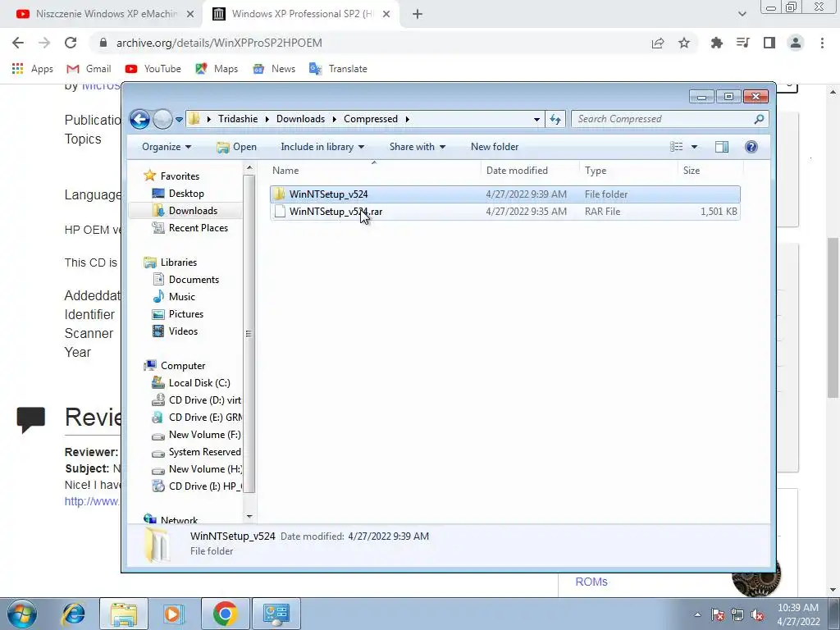840x630 pixels.
Task: Change view with the view icon
Action: [677, 147]
